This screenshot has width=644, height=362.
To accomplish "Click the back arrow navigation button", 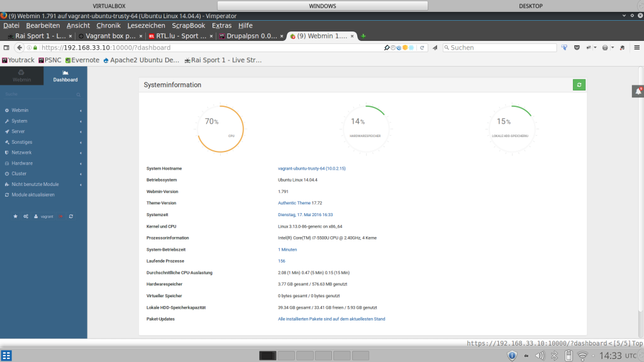I will pos(20,48).
